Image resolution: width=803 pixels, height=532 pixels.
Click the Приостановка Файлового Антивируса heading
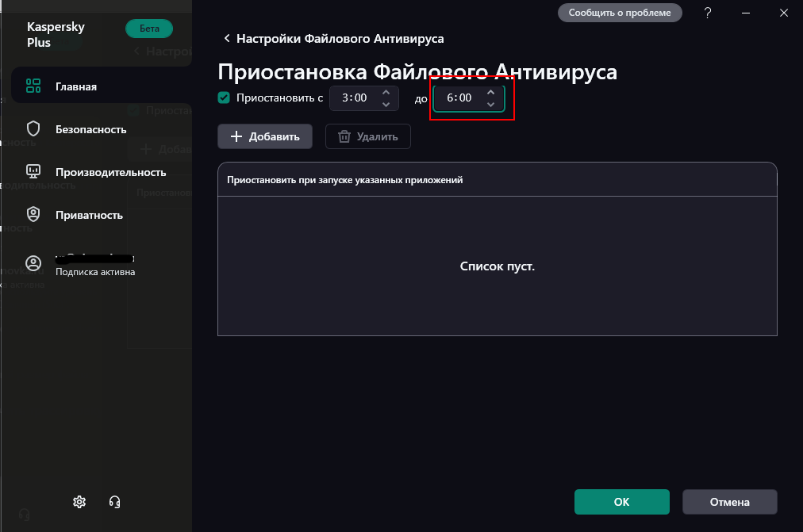(x=417, y=71)
